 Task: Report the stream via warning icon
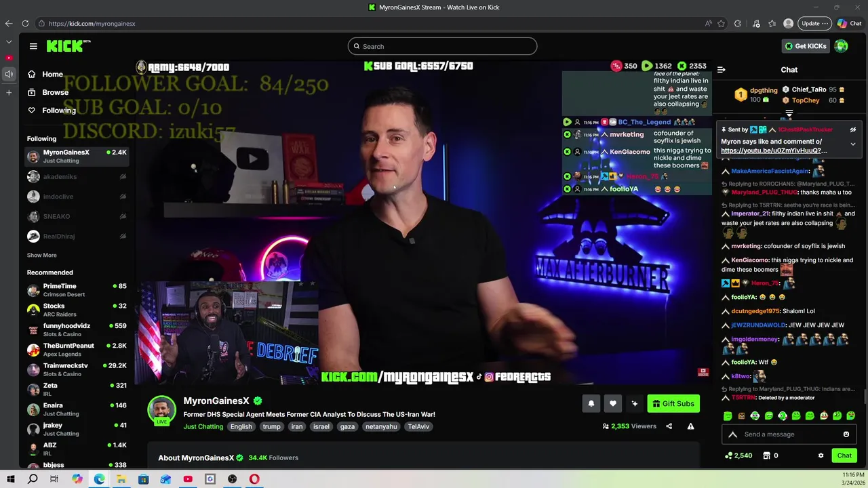point(690,426)
